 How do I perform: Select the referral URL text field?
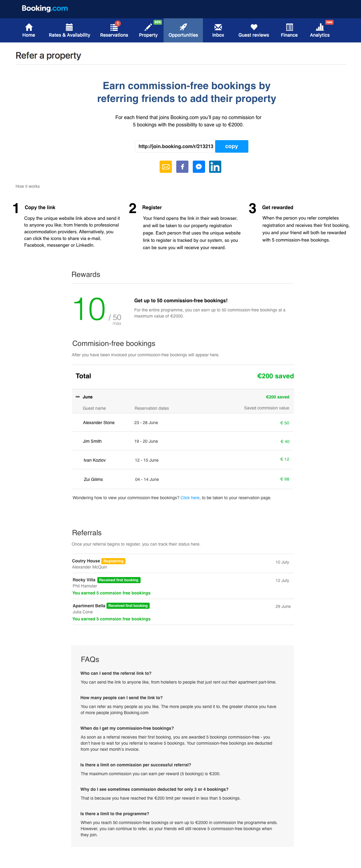click(x=175, y=146)
